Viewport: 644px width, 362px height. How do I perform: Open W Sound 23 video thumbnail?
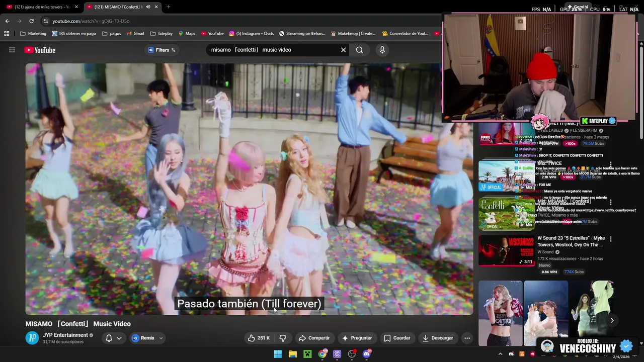click(506, 250)
